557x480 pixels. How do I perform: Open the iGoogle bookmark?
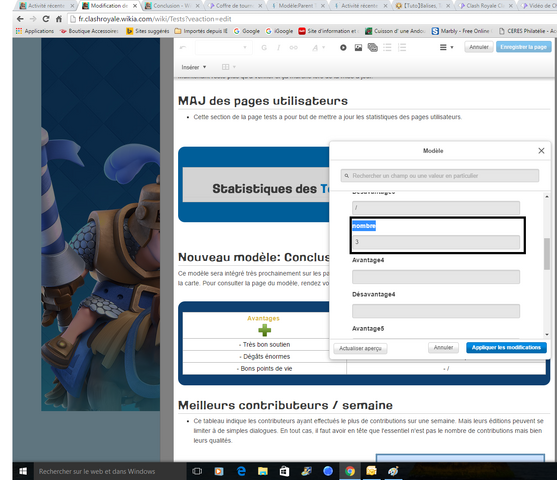pyautogui.click(x=279, y=31)
